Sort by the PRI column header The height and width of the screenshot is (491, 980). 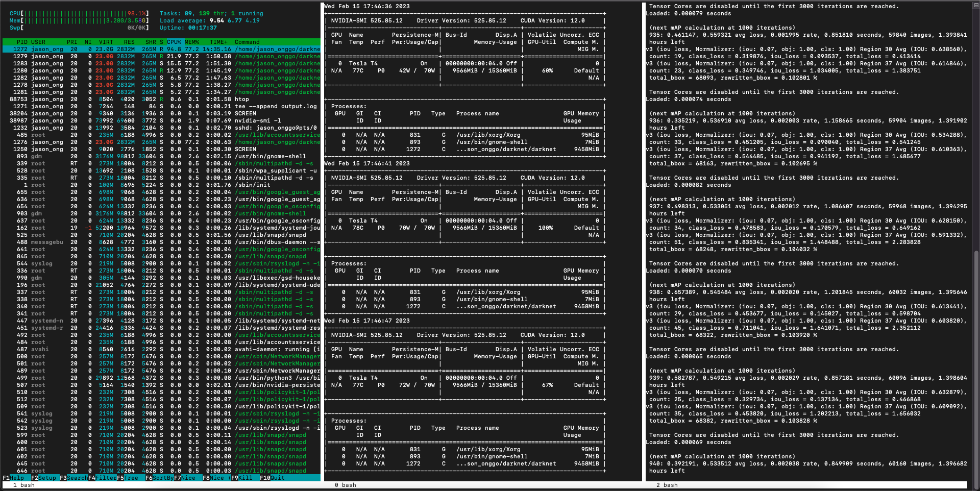pyautogui.click(x=72, y=42)
